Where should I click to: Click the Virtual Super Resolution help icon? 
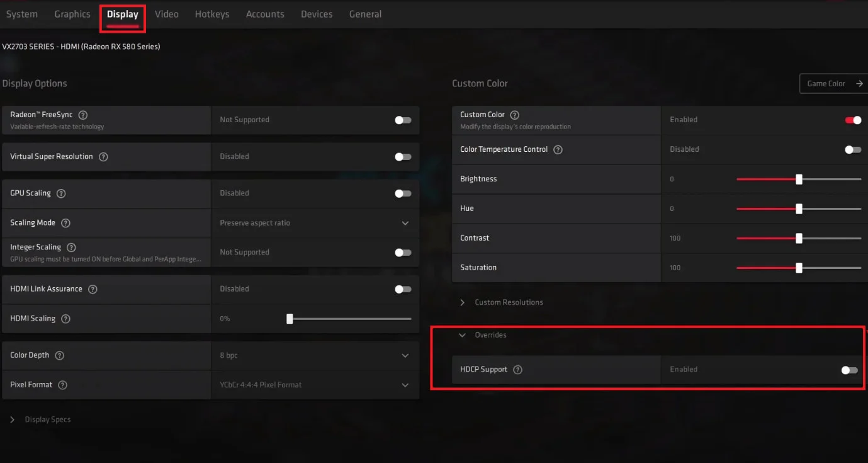(x=103, y=157)
